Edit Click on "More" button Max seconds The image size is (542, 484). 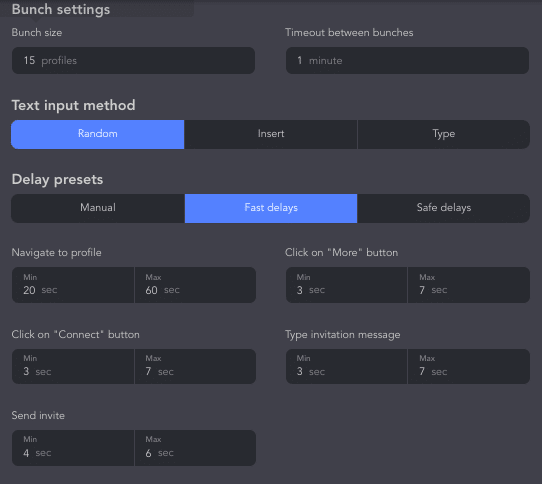[469, 285]
